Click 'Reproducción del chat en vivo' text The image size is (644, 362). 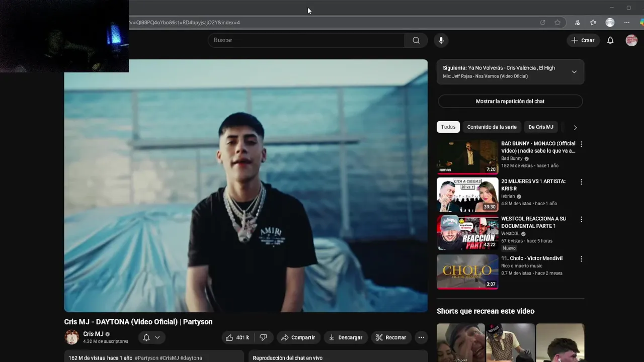click(x=287, y=358)
